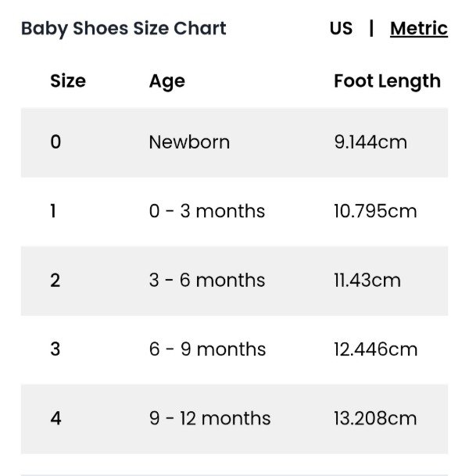Click the 6 - 9 months cell
Viewport: 469px width, 476px height.
coord(207,349)
